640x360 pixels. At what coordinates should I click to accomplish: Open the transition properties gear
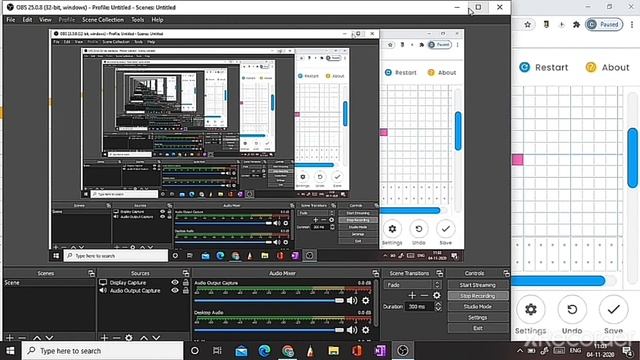(437, 295)
